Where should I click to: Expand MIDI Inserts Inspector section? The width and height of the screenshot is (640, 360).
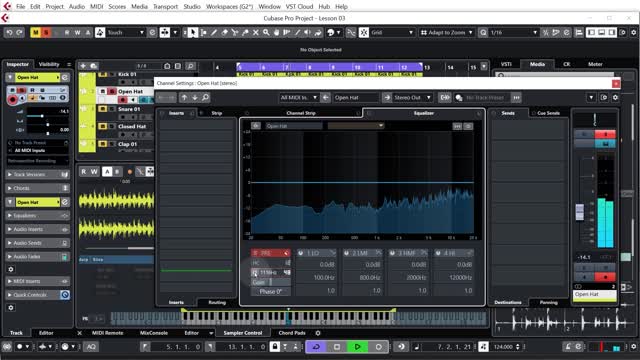(x=37, y=281)
